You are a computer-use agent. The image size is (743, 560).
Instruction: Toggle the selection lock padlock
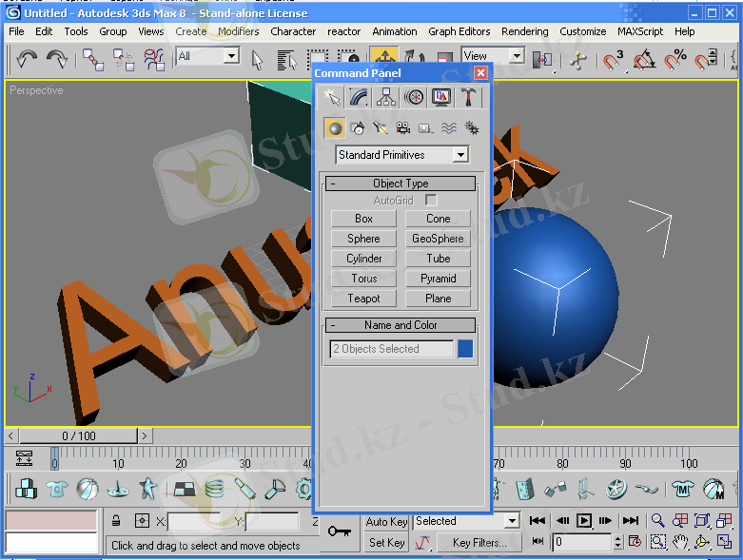click(x=116, y=521)
